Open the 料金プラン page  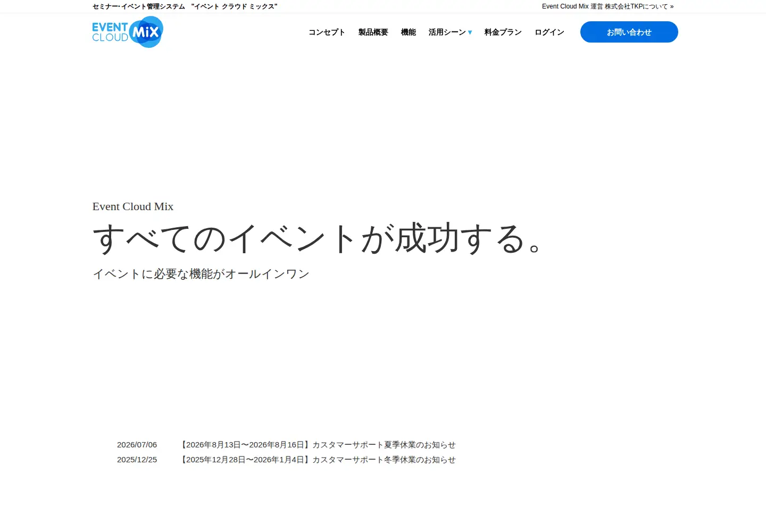coord(503,32)
